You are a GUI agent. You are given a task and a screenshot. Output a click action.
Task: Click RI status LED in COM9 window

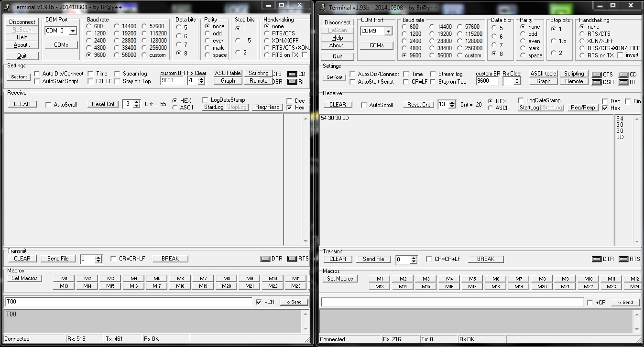623,82
